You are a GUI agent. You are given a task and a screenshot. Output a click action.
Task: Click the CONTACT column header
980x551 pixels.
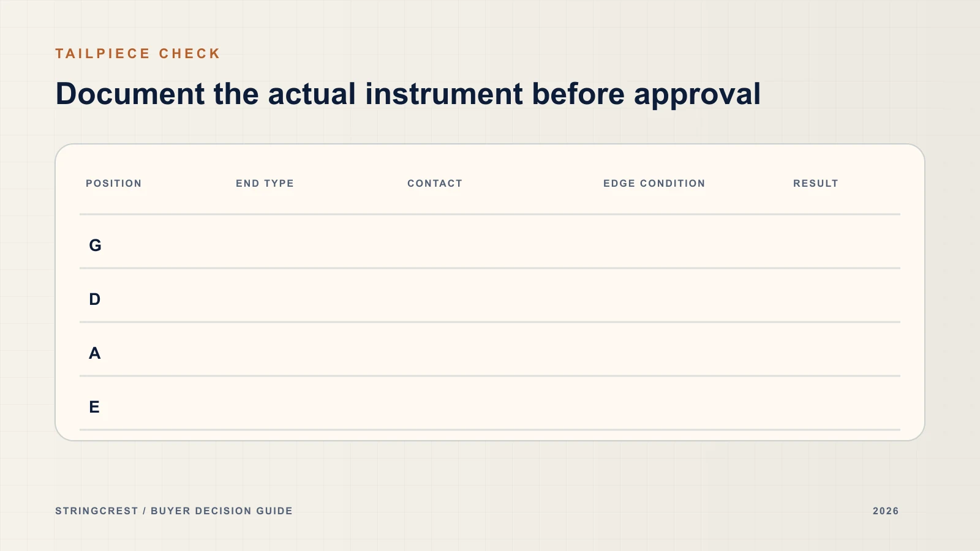435,184
